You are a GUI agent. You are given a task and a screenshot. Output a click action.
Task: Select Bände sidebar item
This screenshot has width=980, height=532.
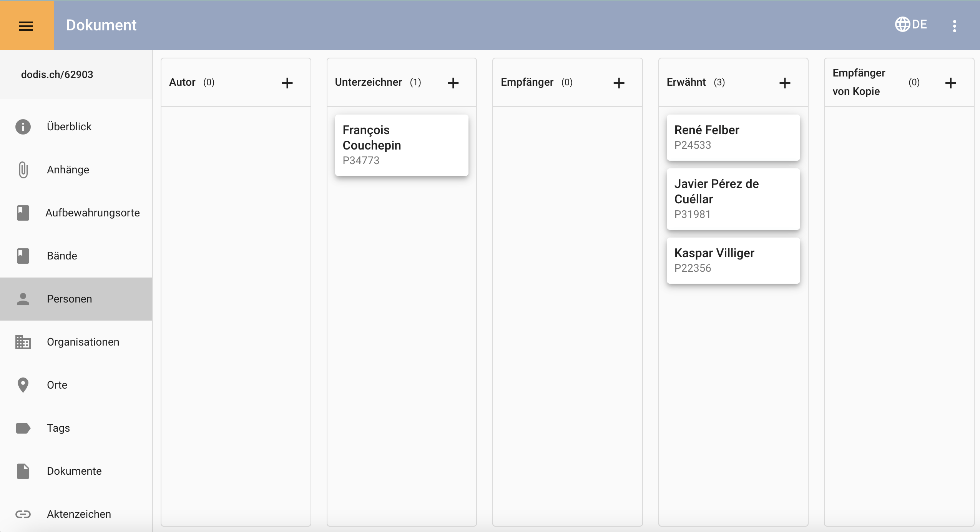point(62,256)
